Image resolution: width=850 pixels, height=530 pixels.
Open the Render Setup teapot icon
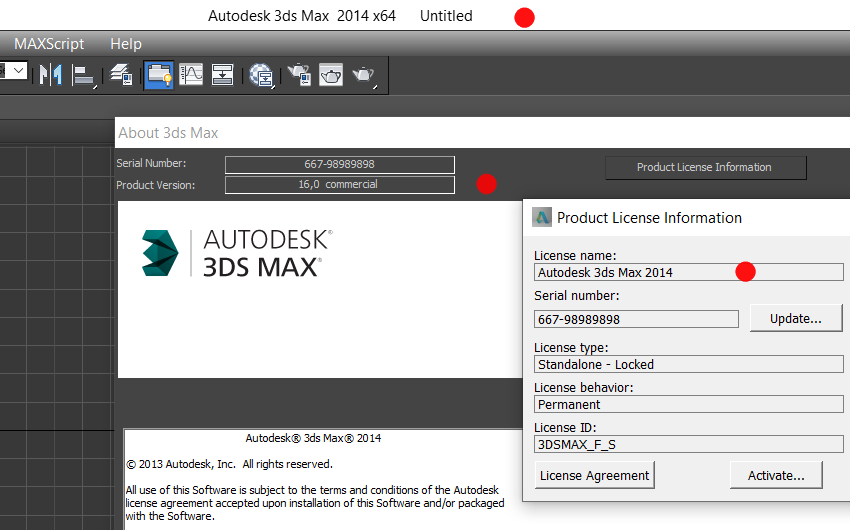point(299,75)
